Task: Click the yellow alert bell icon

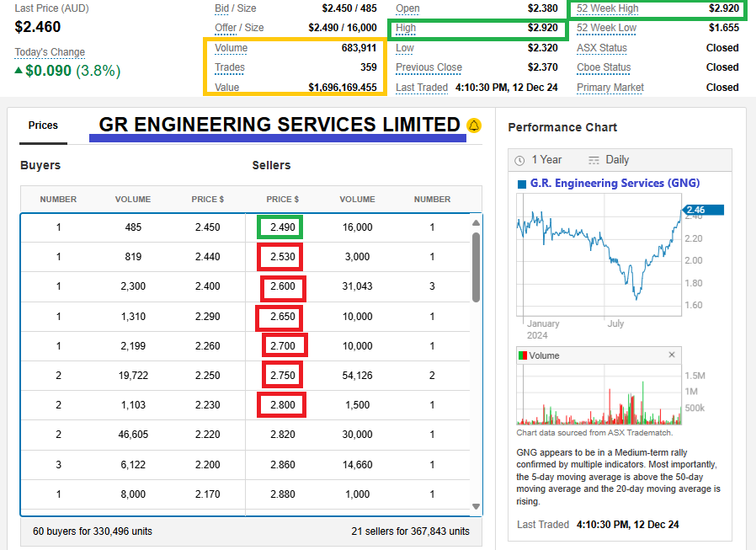Action: (x=474, y=125)
